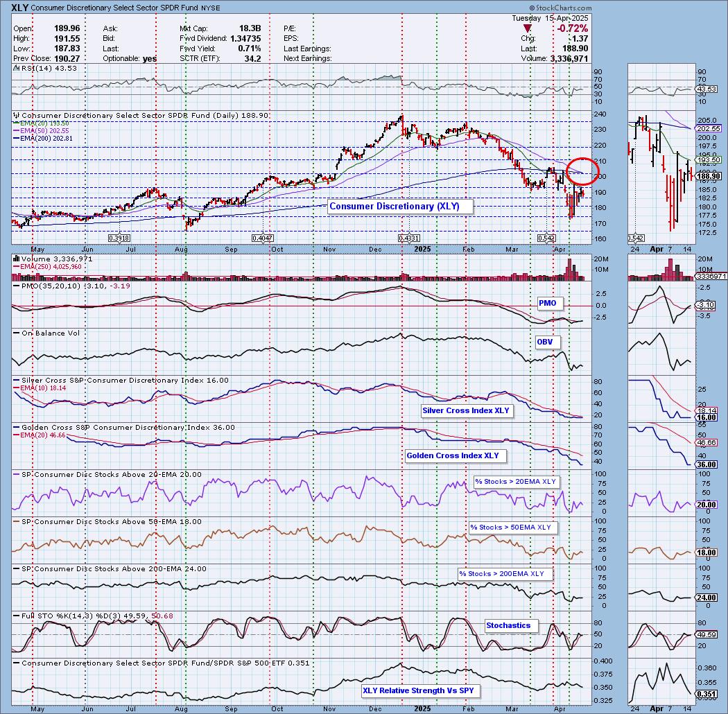The height and width of the screenshot is (714, 728).
Task: Click the On Balance Vol legend text
Action: (x=51, y=333)
